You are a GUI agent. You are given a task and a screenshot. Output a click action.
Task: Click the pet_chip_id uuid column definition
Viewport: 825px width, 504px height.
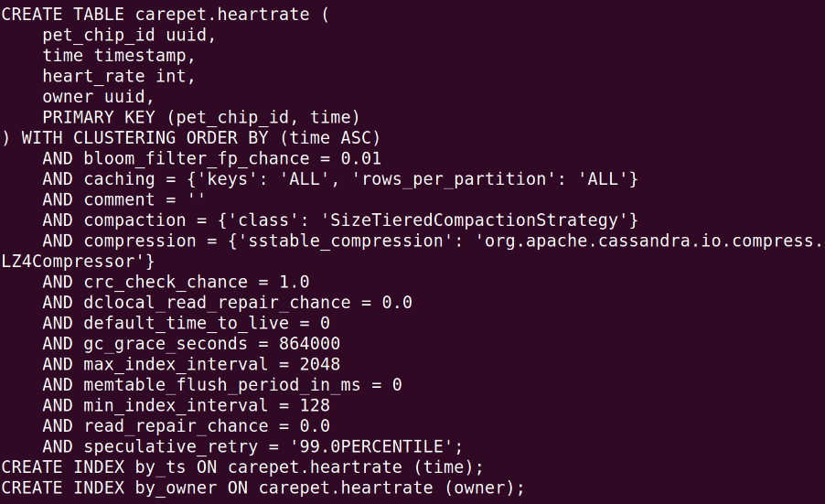[129, 35]
